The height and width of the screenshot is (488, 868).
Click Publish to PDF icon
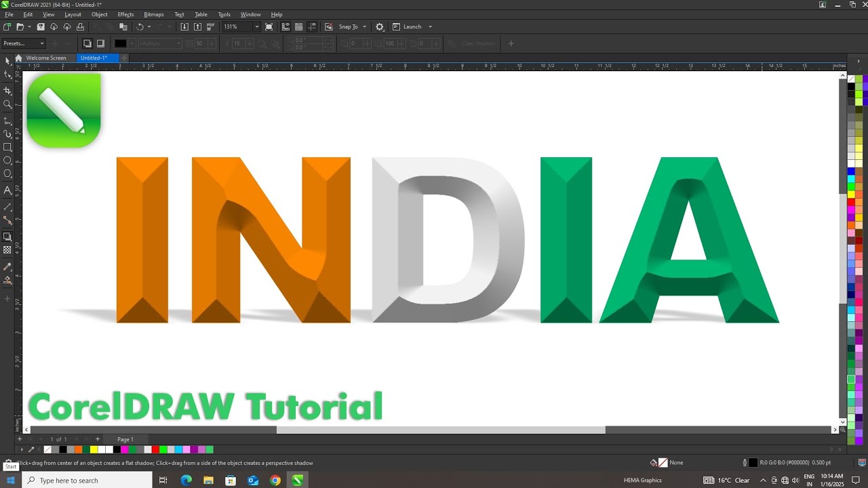coord(210,26)
